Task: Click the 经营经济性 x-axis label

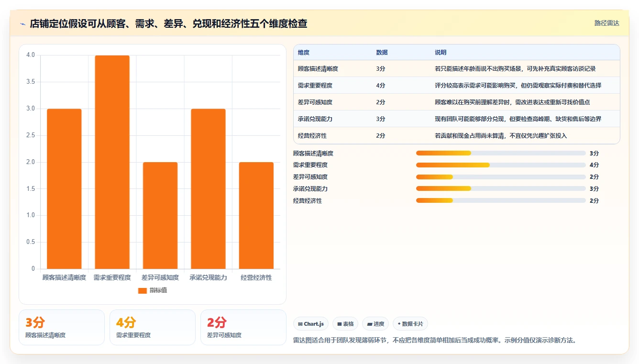Action: click(x=256, y=277)
